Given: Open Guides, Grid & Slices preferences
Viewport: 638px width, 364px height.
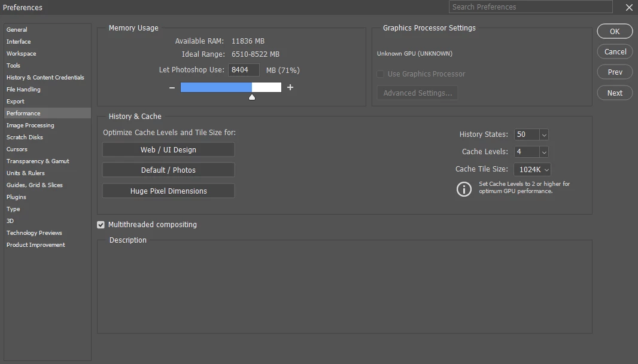Looking at the screenshot, I should (x=47, y=185).
